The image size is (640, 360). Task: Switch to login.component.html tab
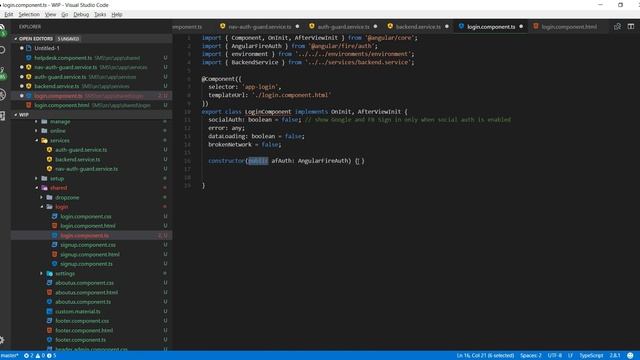[x=569, y=27]
